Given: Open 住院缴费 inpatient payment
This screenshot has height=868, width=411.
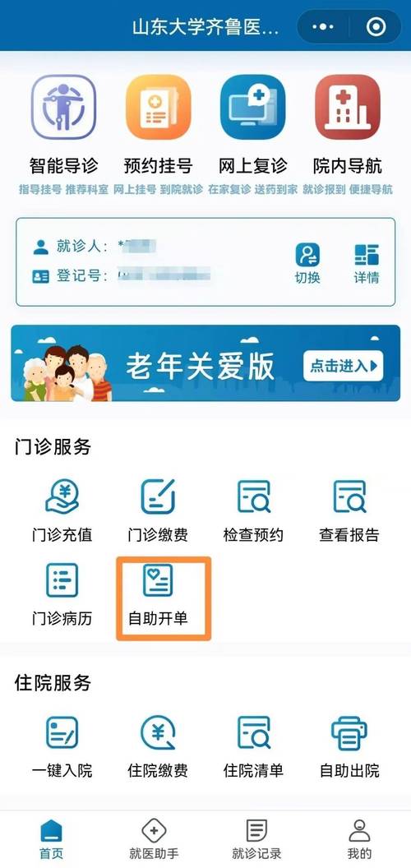Looking at the screenshot, I should coord(158,746).
